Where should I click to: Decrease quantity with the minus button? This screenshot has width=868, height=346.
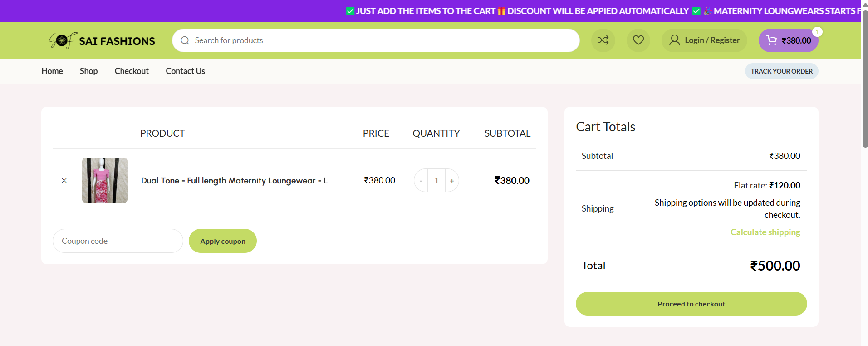point(421,180)
